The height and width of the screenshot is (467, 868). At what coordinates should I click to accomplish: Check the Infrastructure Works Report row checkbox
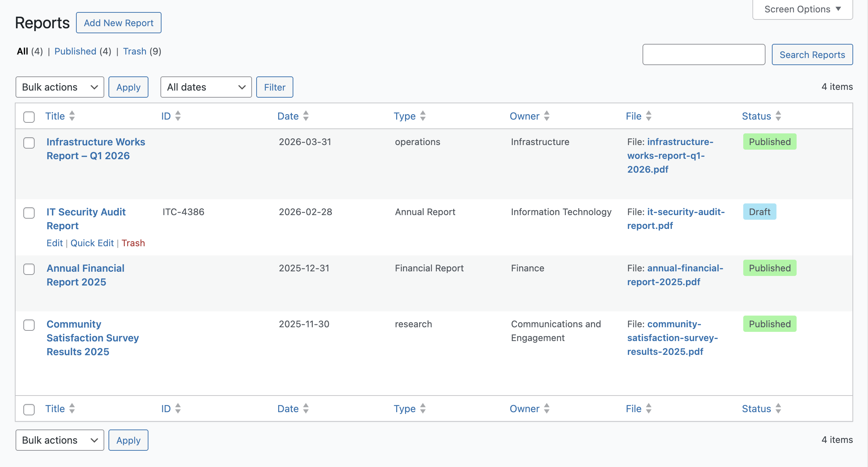coord(29,143)
